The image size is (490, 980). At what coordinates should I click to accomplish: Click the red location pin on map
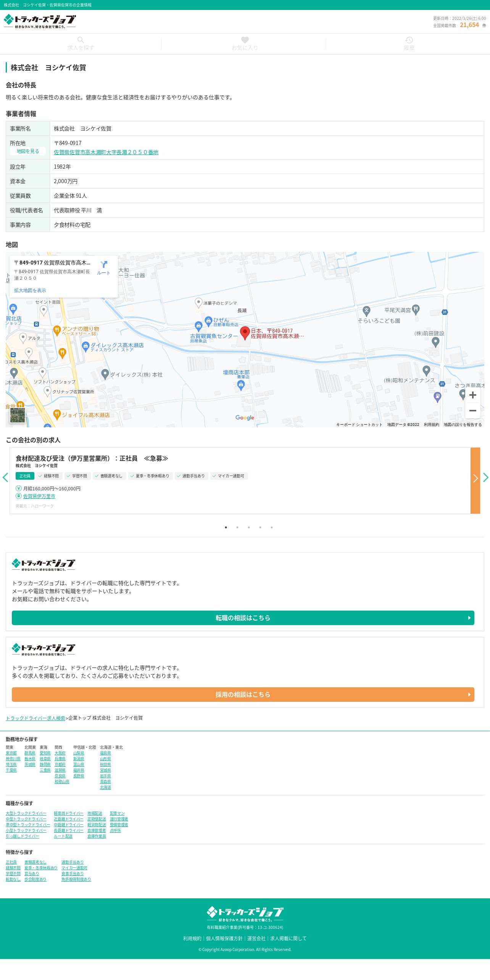[x=245, y=333]
